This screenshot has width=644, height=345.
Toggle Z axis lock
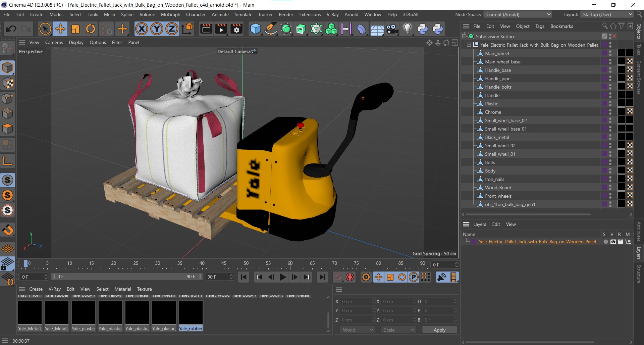point(172,29)
